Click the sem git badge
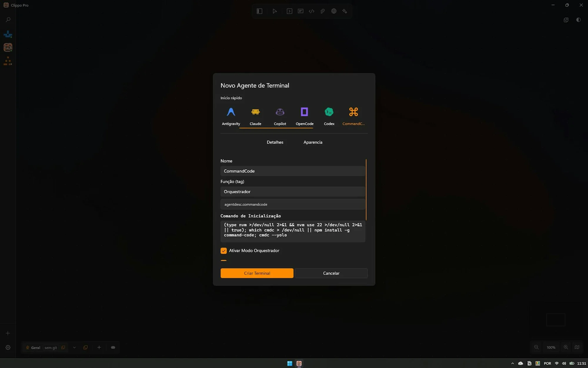Image resolution: width=588 pixels, height=368 pixels. pos(51,348)
